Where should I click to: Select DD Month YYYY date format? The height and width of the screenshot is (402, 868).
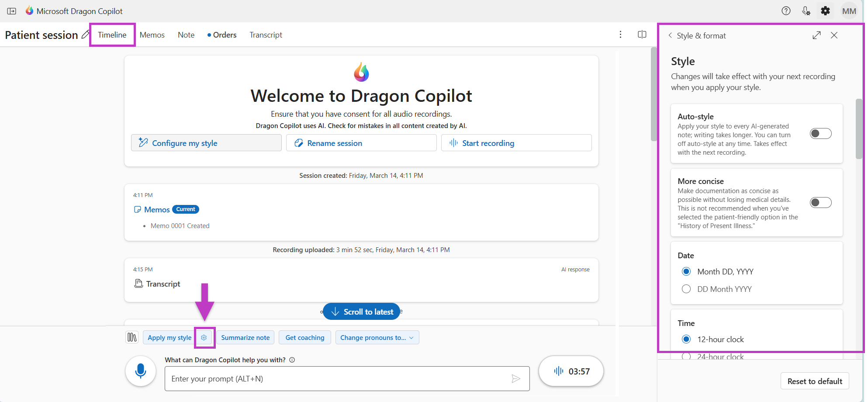click(686, 289)
